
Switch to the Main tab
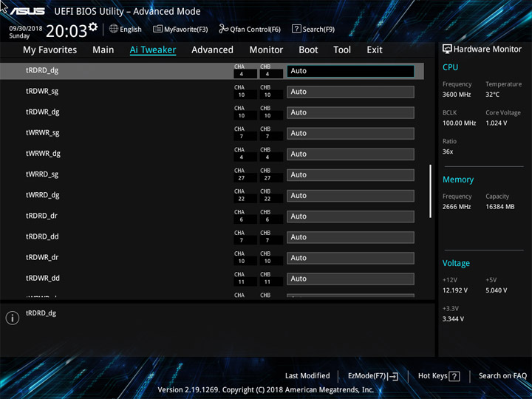point(103,50)
